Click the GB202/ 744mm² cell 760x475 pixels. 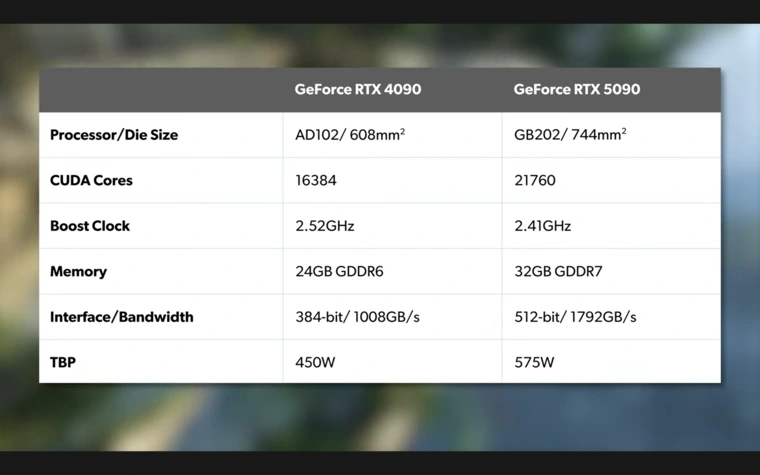pyautogui.click(x=570, y=135)
